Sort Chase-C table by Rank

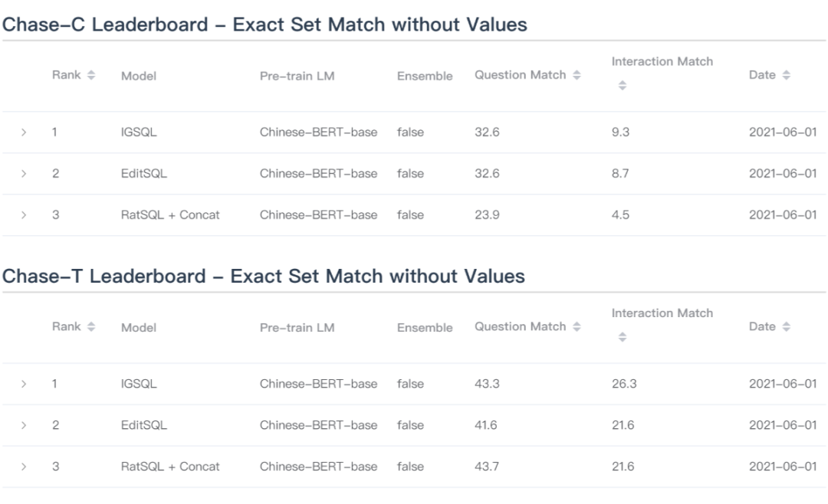(x=92, y=76)
